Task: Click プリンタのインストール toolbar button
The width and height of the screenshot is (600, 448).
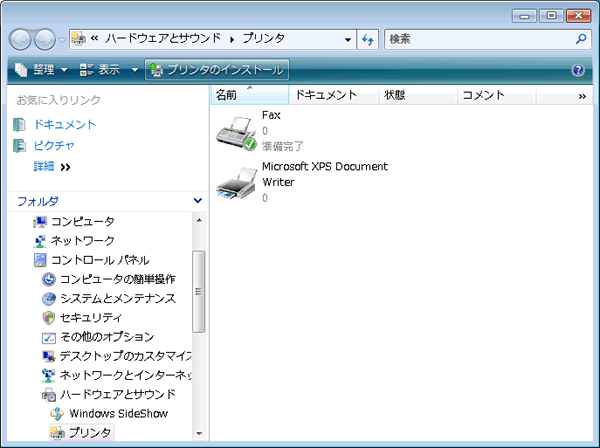Action: click(217, 70)
